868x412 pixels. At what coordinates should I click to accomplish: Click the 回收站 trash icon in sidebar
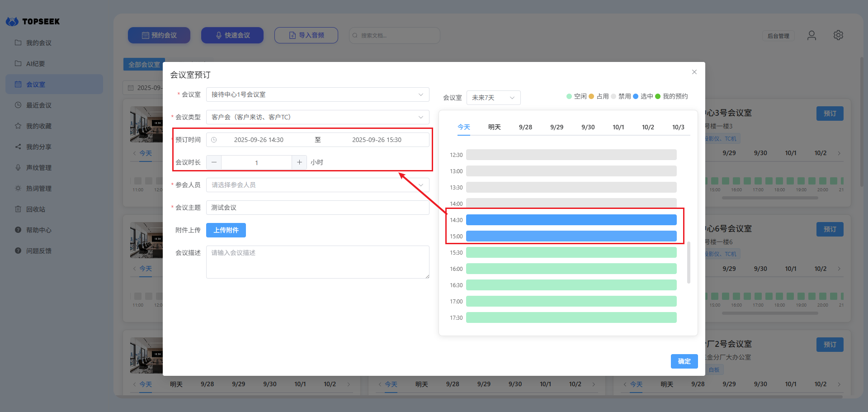click(18, 209)
